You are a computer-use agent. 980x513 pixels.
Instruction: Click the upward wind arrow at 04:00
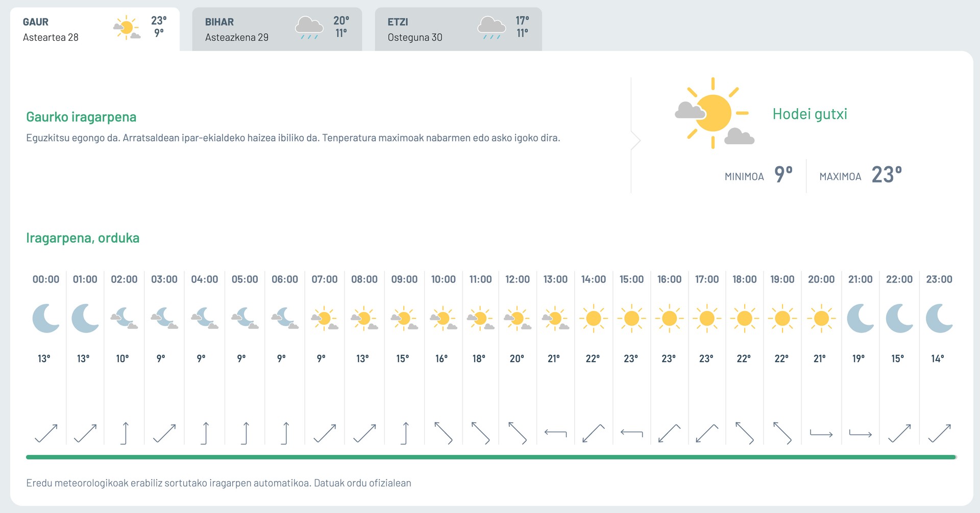(x=205, y=433)
